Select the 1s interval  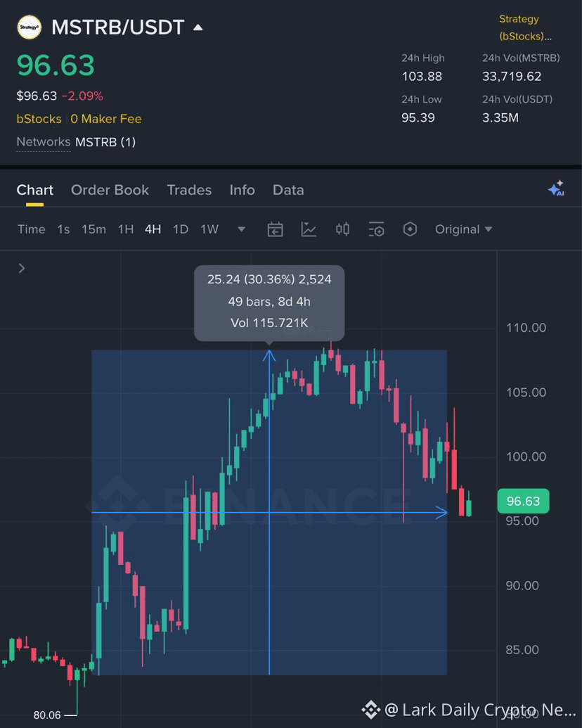[x=63, y=229]
